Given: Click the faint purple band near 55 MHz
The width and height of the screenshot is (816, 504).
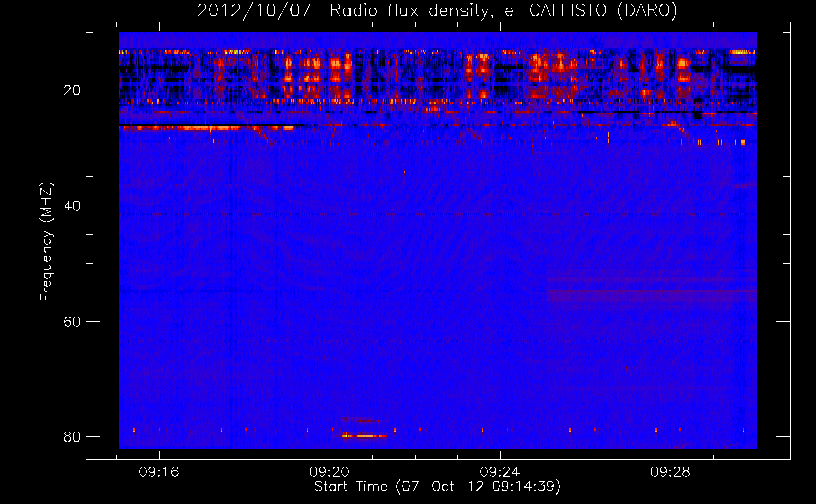Looking at the screenshot, I should 652,295.
